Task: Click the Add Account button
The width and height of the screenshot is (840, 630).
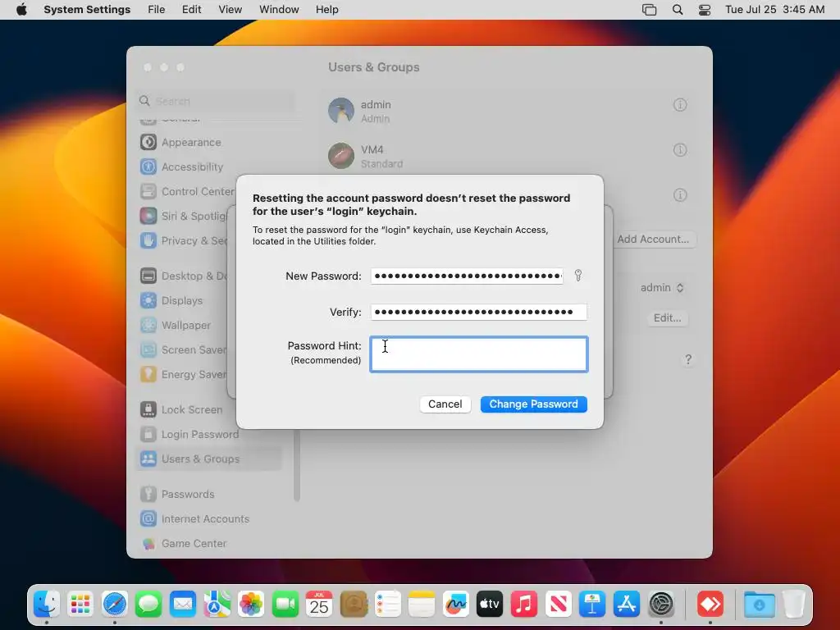Action: tap(653, 239)
